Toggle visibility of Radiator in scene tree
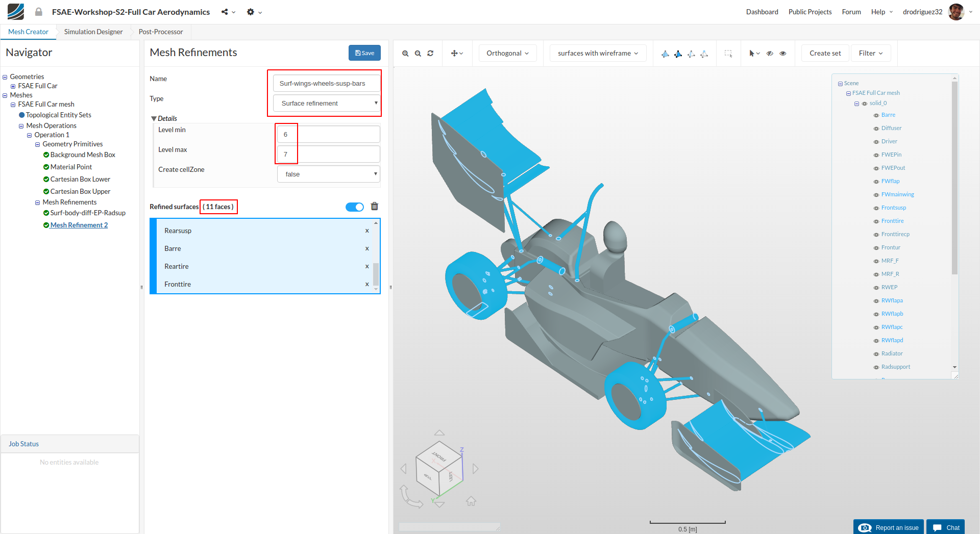 coord(876,354)
